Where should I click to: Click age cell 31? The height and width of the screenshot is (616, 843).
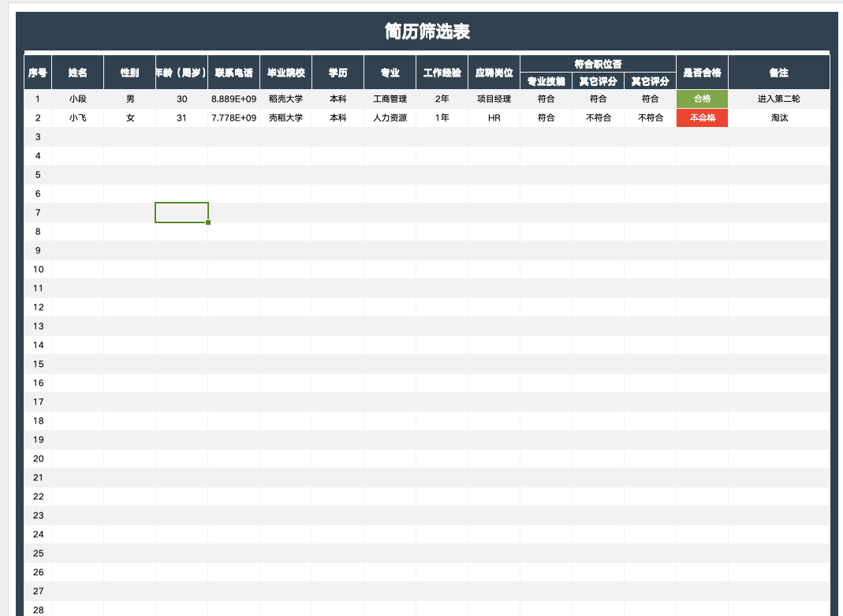coord(181,118)
